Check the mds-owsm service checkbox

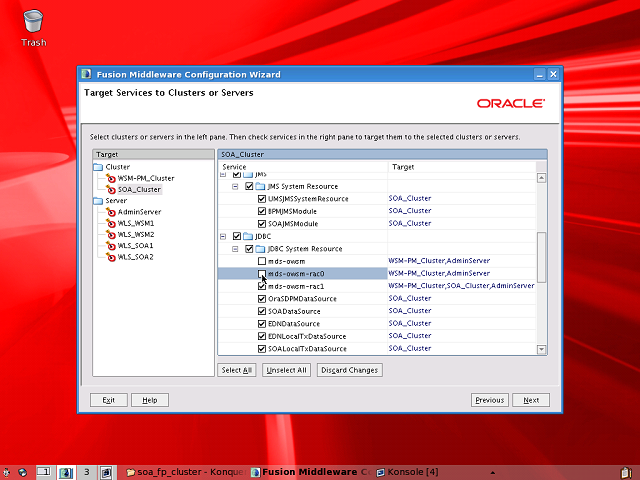(x=262, y=261)
